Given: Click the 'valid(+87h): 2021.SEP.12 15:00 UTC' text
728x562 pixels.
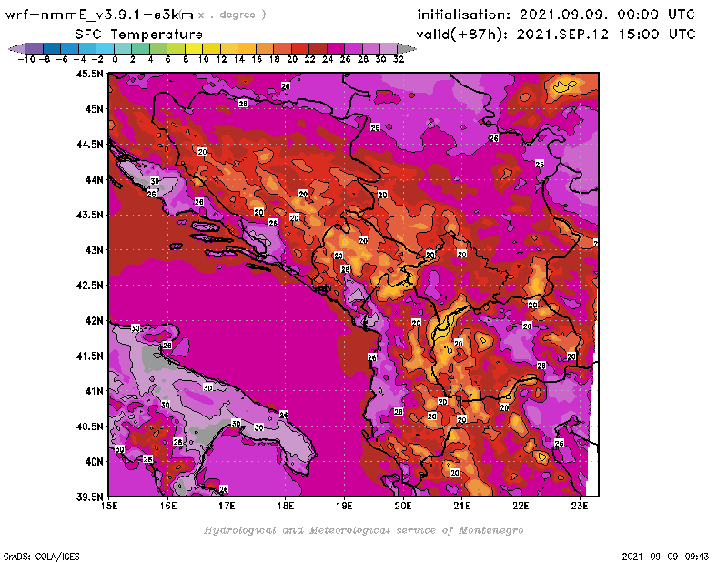Looking at the screenshot, I should (x=556, y=34).
